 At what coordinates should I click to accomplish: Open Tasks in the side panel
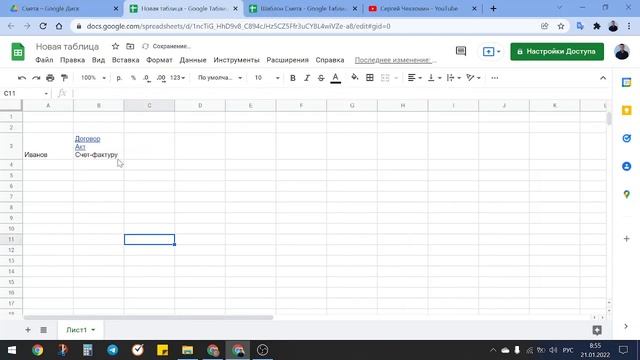point(627,138)
